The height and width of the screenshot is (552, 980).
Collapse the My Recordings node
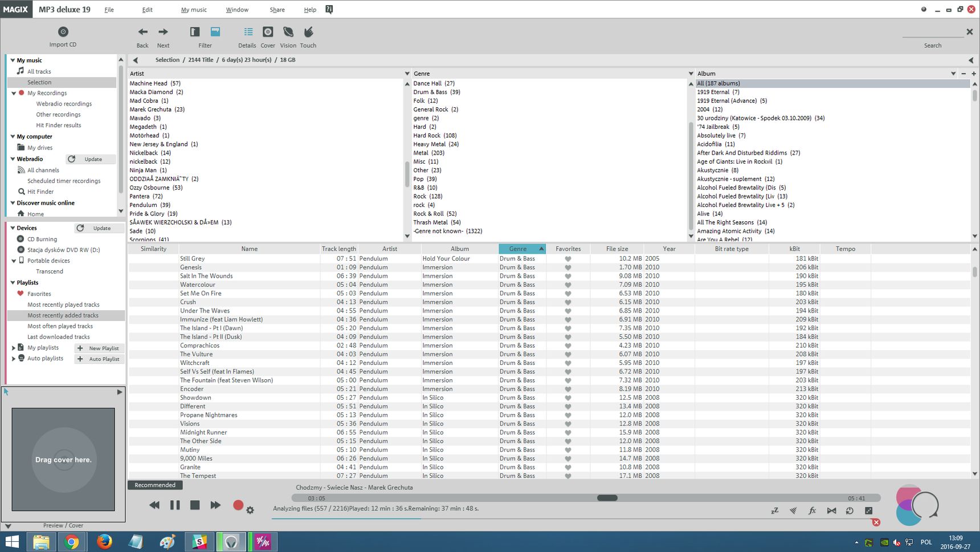tap(14, 93)
